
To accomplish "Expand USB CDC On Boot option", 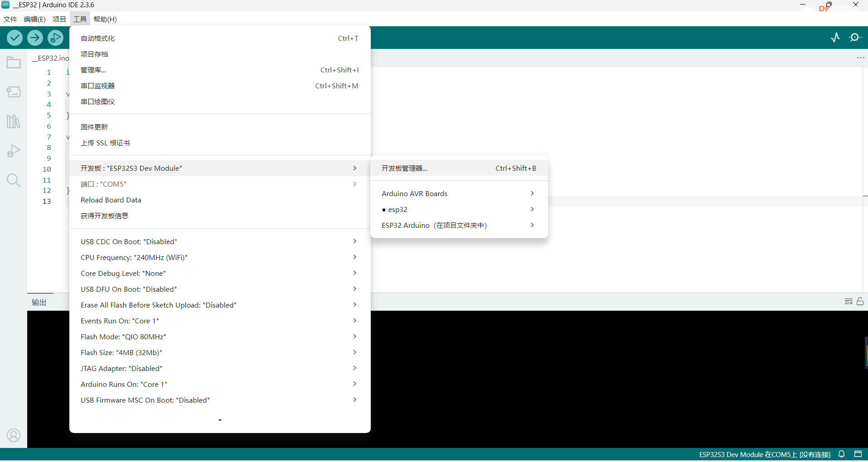I will (x=220, y=242).
